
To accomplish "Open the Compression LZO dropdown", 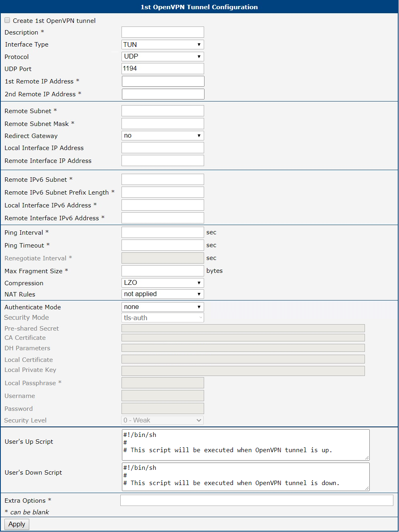I will (163, 283).
